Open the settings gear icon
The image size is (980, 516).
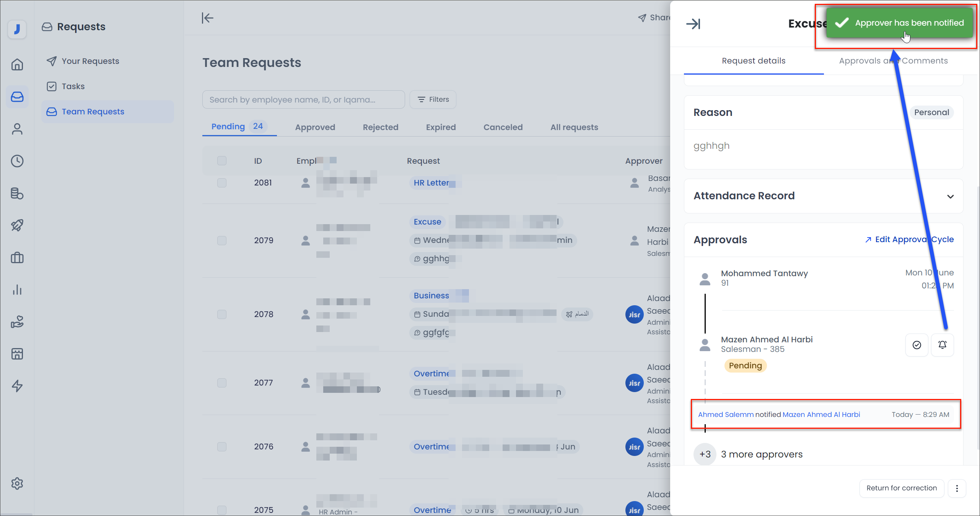17,483
